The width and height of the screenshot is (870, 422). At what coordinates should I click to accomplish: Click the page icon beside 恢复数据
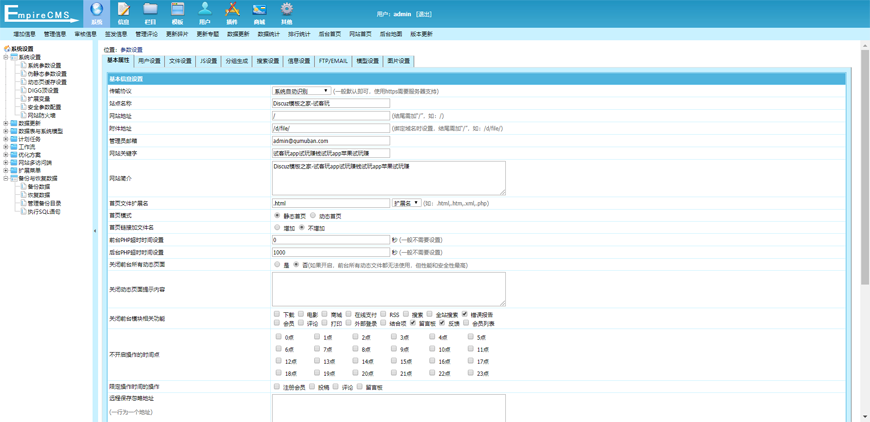tap(23, 195)
